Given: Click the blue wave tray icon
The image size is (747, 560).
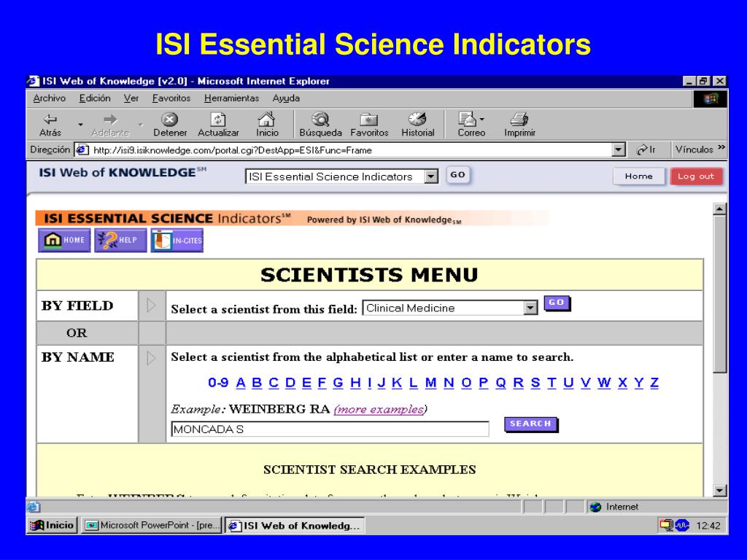Looking at the screenshot, I should 682,525.
